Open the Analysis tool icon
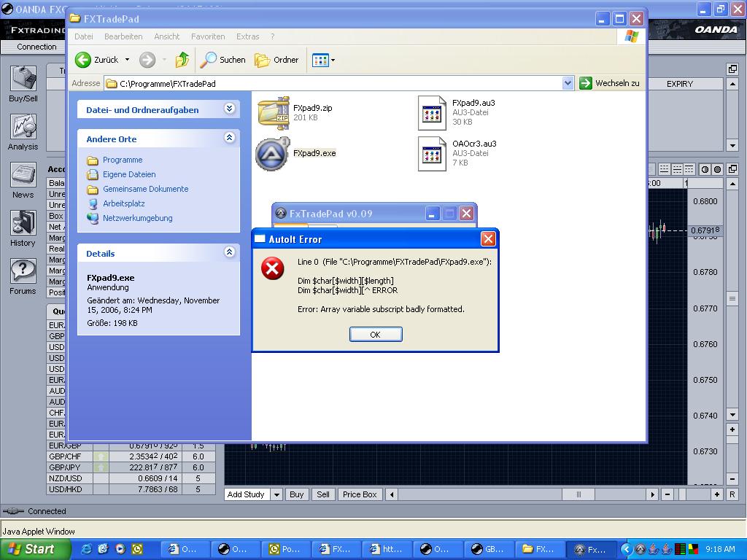747x560 pixels. (23, 128)
